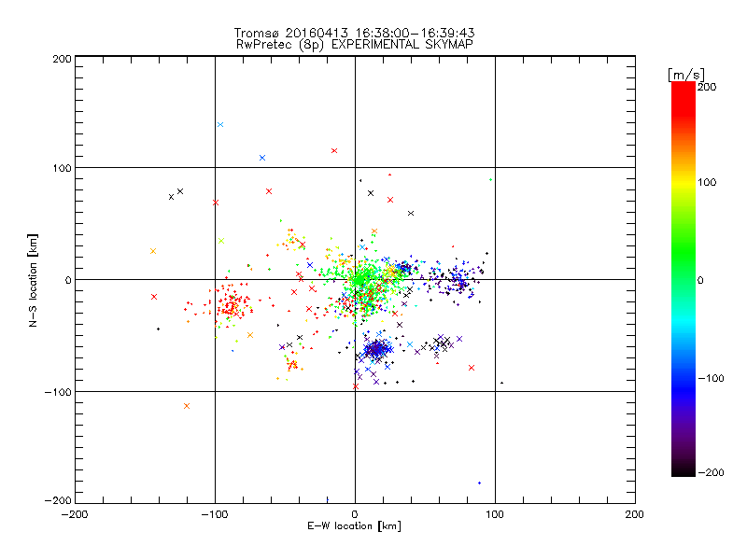Click the red X marker at the far left below the zero line
Image resolution: width=747 pixels, height=560 pixels.
[154, 297]
